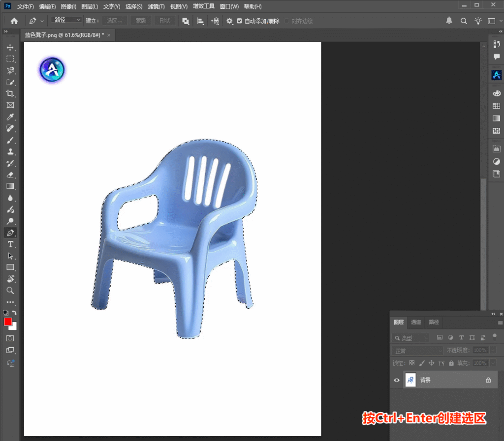This screenshot has width=504, height=441.
Task: Open the Edit Toolbar three-dots menu
Action: click(x=10, y=302)
